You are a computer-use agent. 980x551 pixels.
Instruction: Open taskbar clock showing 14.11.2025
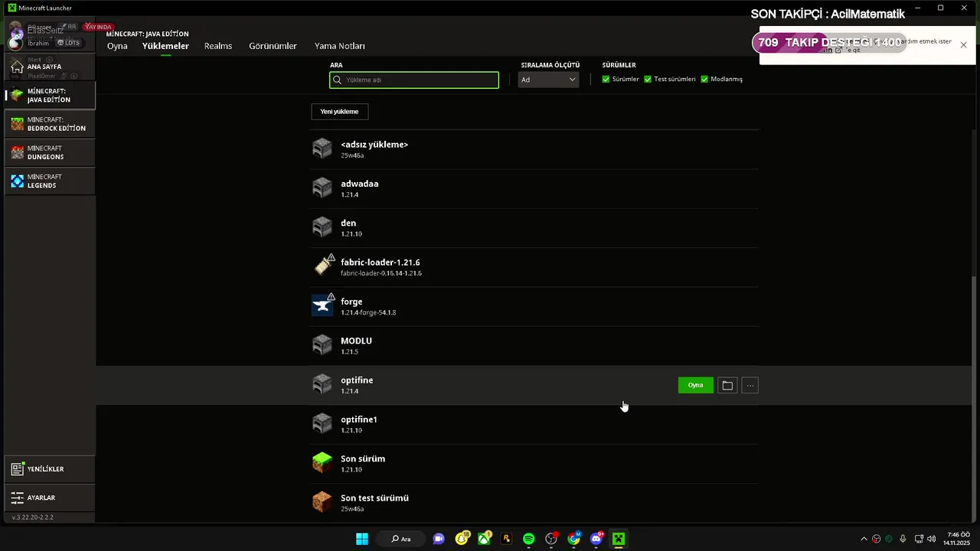point(957,539)
